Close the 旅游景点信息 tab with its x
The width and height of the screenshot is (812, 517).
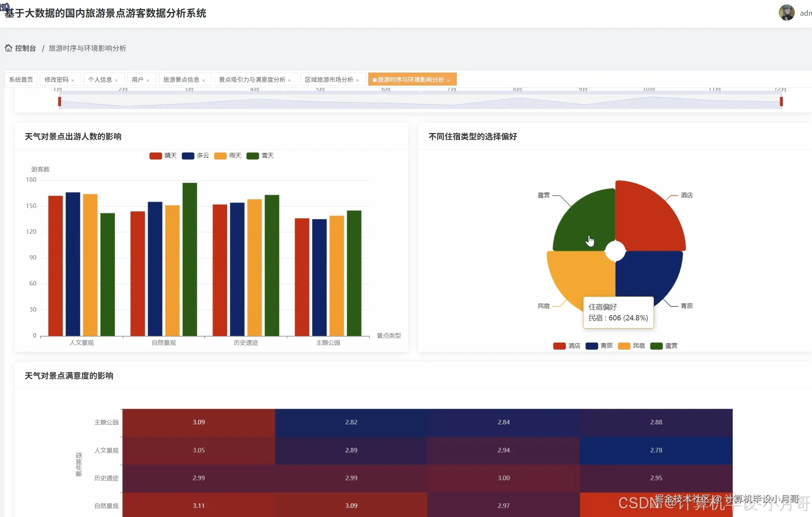pos(204,80)
